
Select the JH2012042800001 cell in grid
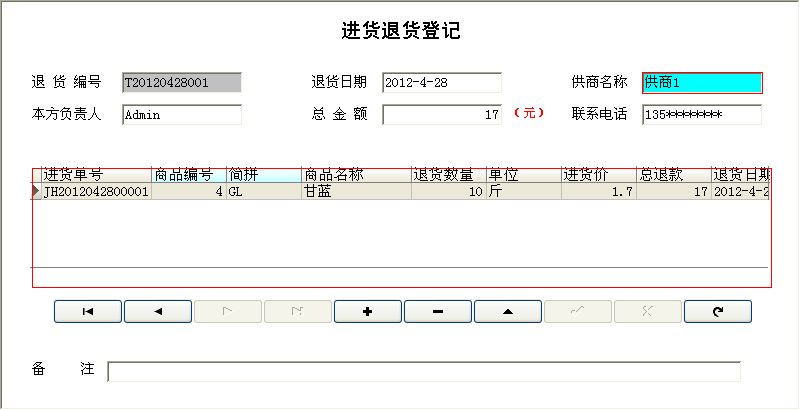[x=96, y=191]
